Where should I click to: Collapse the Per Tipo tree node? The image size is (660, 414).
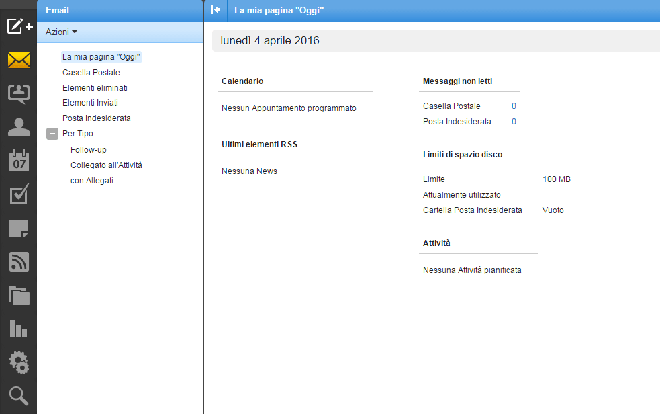pyautogui.click(x=51, y=133)
